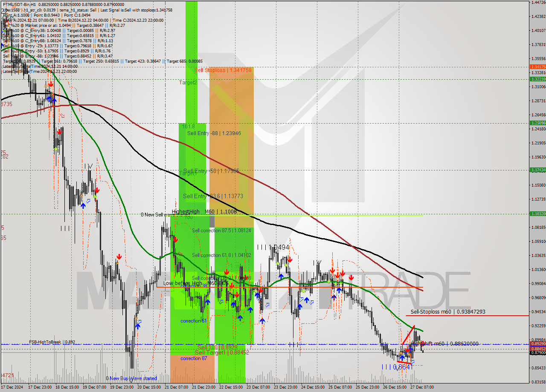Click the '18 Dec 15:00' time axis label

click(68, 387)
